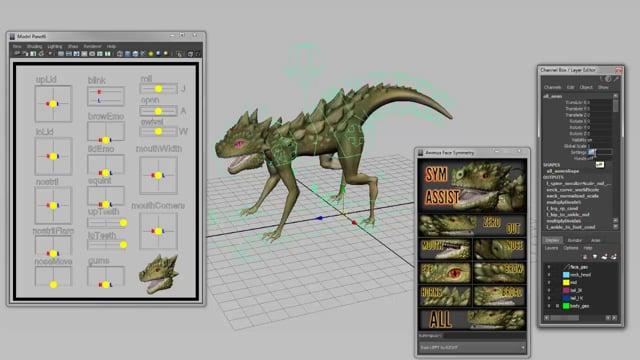Toggle visibility of the face_geo layer

(549, 267)
